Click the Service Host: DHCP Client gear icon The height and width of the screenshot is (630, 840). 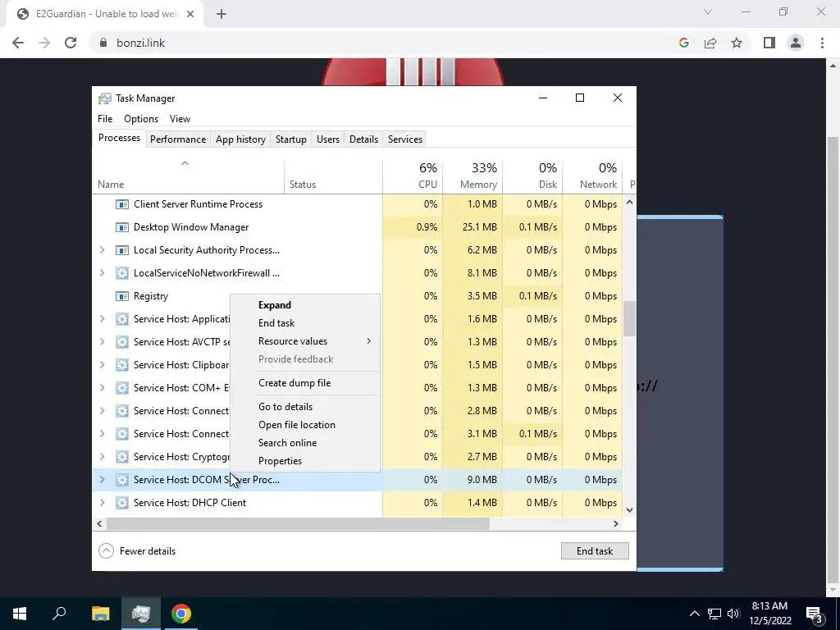(122, 503)
